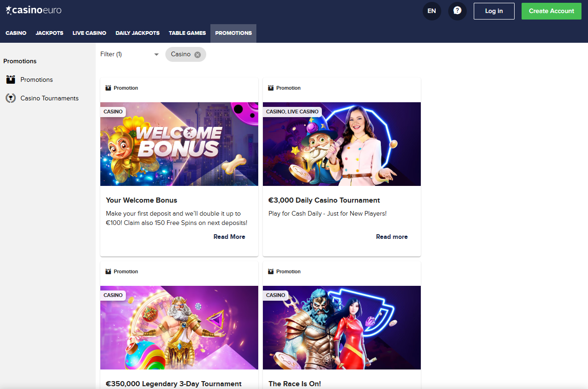This screenshot has height=389, width=588.
Task: Open the help question mark icon
Action: [457, 11]
